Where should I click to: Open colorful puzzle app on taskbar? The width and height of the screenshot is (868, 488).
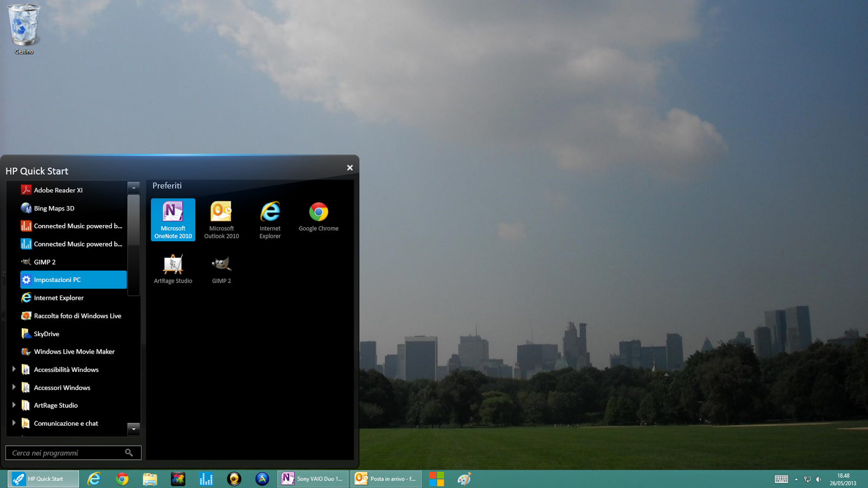pos(178,479)
